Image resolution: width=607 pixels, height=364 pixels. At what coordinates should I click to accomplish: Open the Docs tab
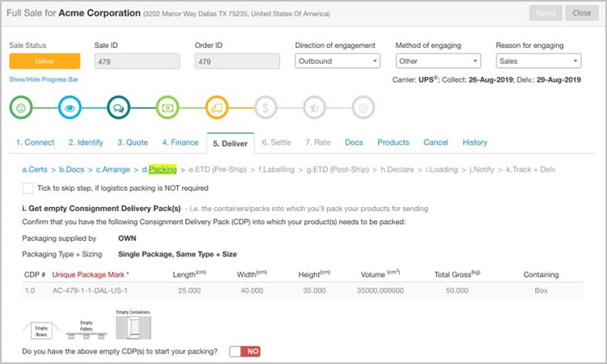pyautogui.click(x=354, y=142)
